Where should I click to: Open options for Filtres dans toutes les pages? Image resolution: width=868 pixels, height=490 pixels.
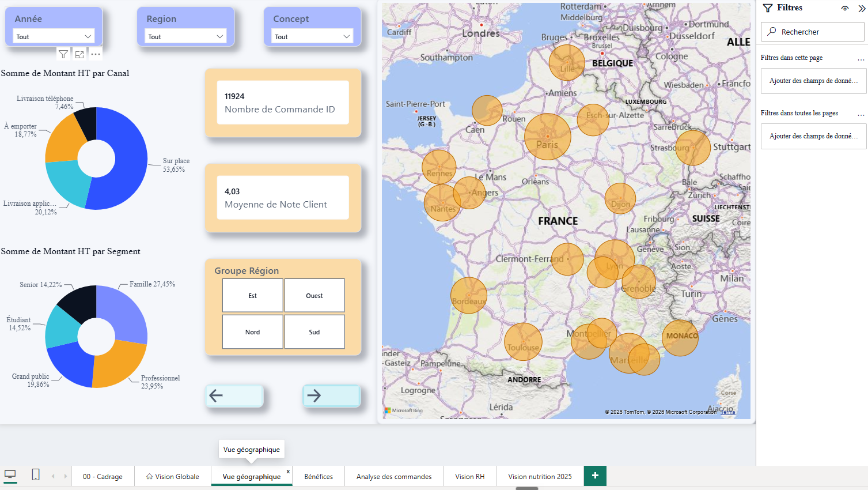pyautogui.click(x=861, y=114)
